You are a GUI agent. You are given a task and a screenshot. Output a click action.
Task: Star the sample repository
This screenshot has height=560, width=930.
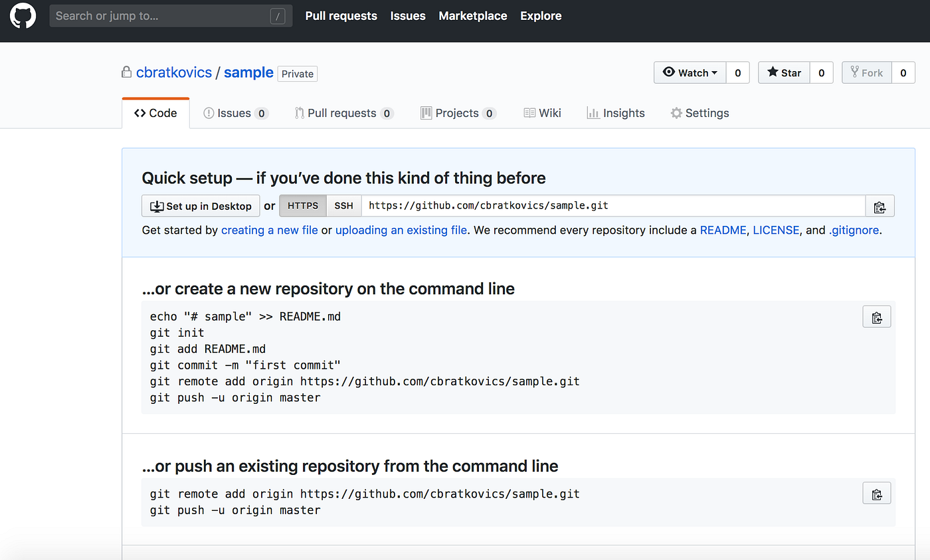coord(783,72)
